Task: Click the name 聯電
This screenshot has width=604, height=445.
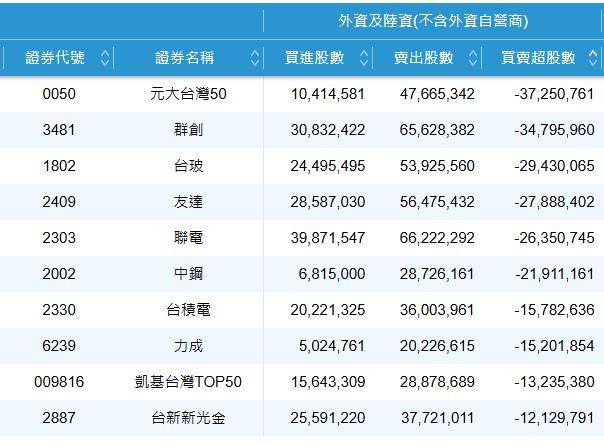Action: tap(188, 238)
